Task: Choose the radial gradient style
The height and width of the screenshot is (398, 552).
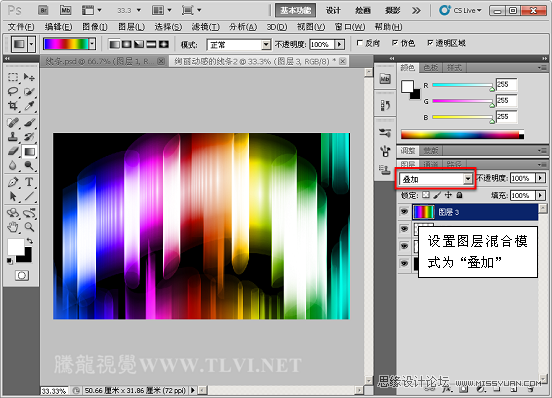Action: [126, 44]
